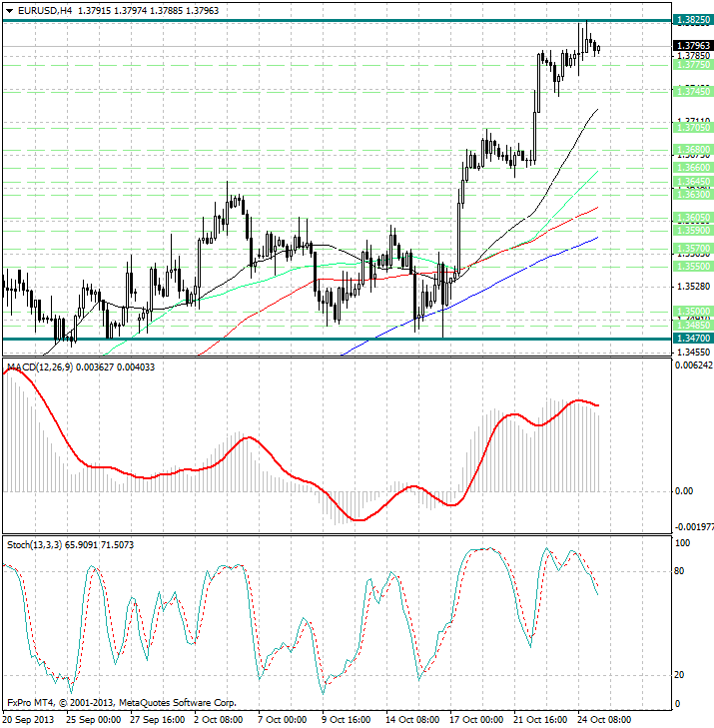Click the 1.34850 green level label

coord(693,325)
